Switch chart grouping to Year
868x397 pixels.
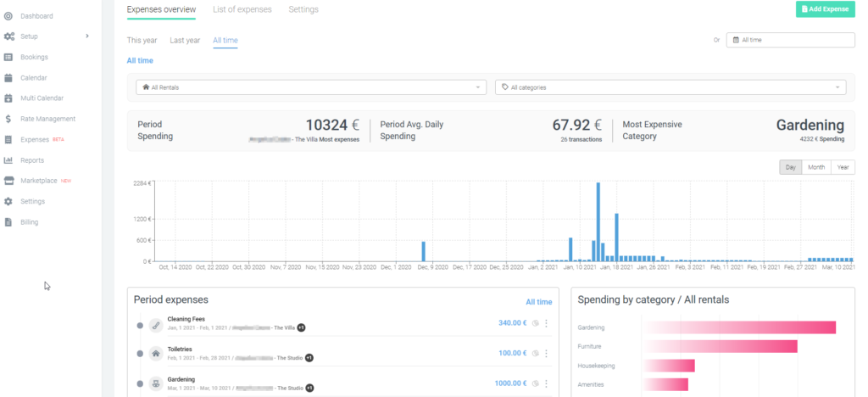(x=843, y=167)
